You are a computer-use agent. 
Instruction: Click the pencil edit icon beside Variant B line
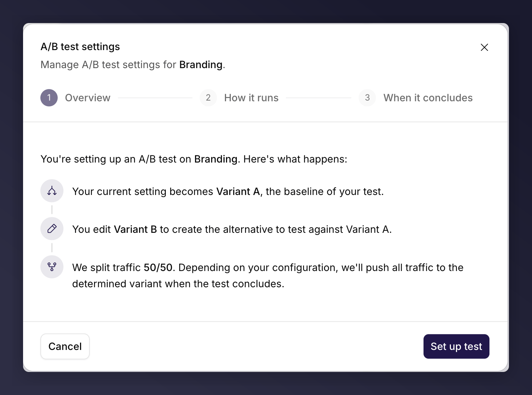(52, 228)
